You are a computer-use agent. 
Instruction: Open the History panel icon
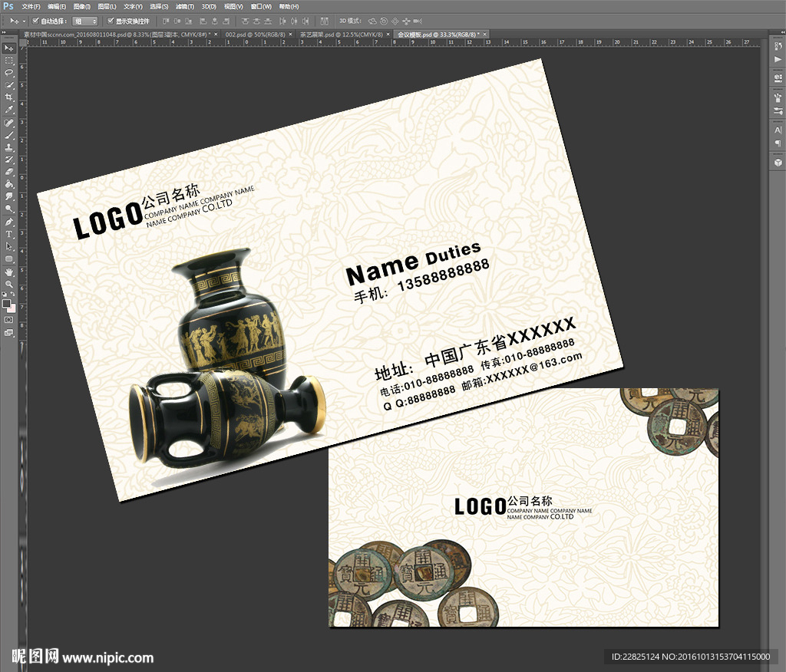(x=778, y=47)
